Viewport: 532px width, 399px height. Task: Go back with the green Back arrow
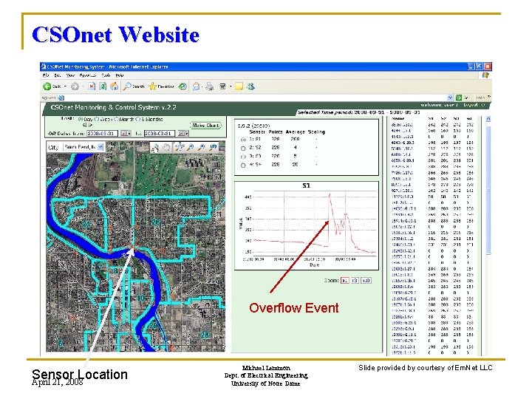47,86
